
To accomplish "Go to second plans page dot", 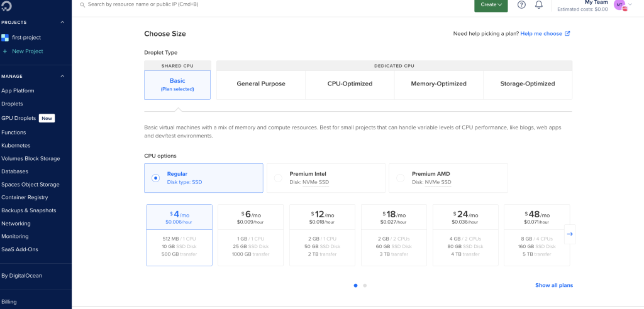I will tap(365, 285).
